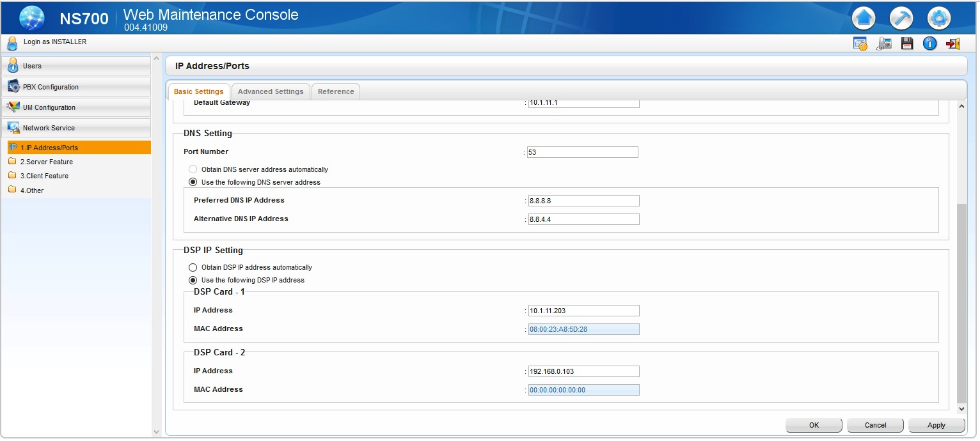980x441 pixels.
Task: Click the Apply button
Action: tap(937, 425)
